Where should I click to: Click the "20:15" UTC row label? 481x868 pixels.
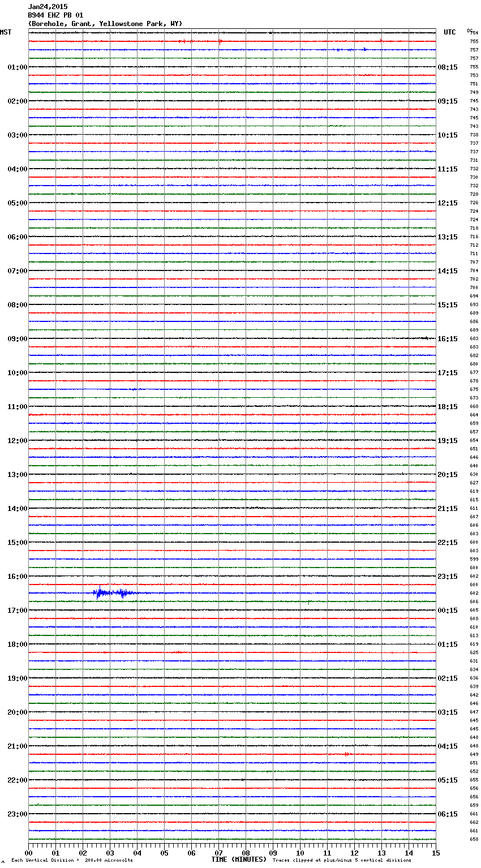click(x=448, y=475)
